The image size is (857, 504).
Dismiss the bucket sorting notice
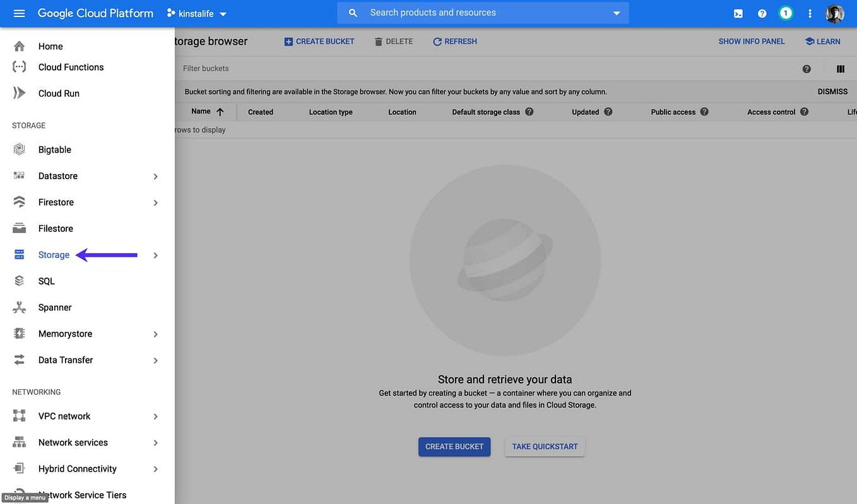[832, 91]
